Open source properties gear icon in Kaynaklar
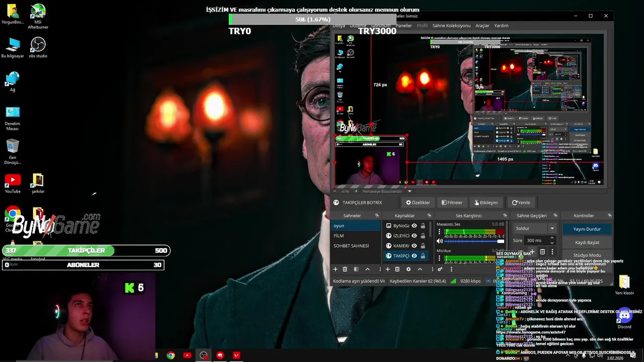644x362 pixels. [x=409, y=269]
